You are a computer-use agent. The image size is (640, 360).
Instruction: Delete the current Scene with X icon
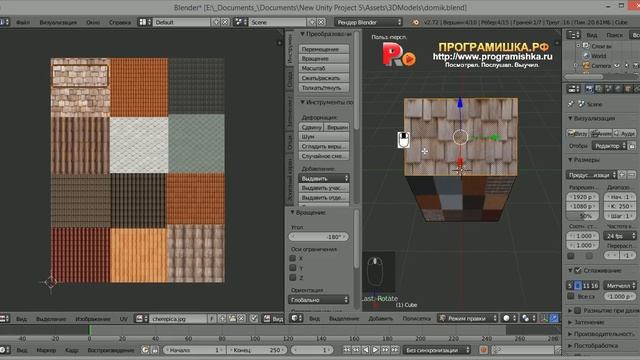tap(321, 22)
